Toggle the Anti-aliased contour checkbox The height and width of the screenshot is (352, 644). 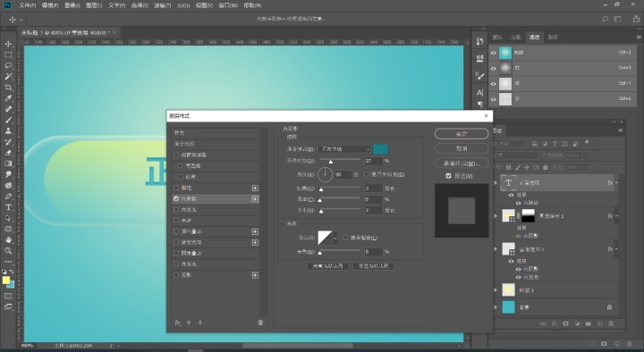coord(345,238)
